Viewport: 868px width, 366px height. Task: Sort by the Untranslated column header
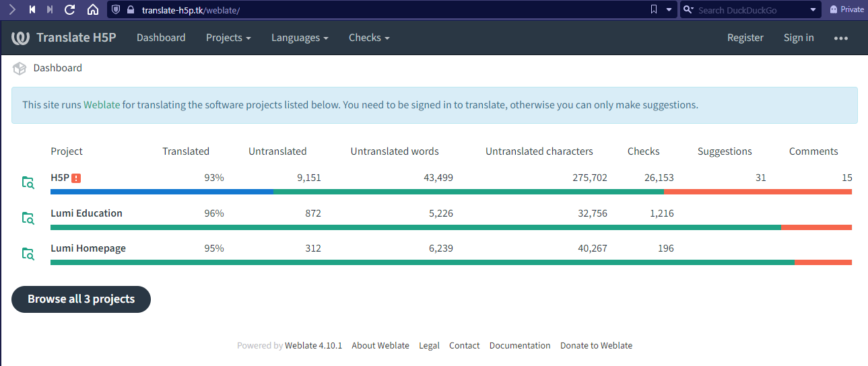click(277, 151)
